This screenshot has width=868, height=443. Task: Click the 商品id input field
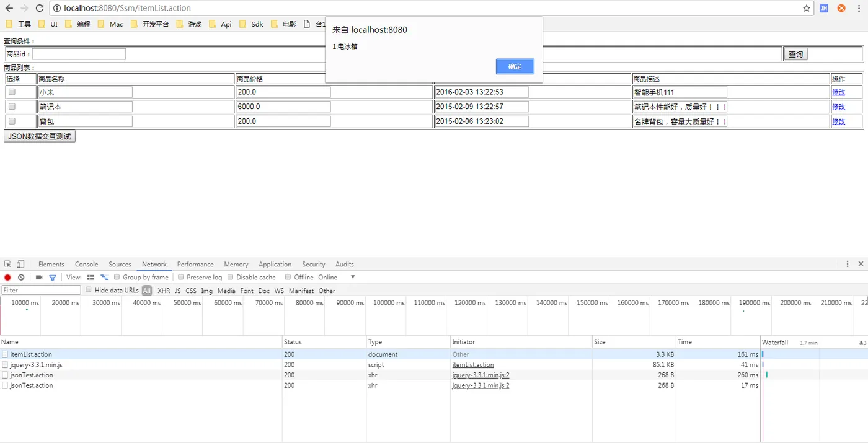[79, 55]
